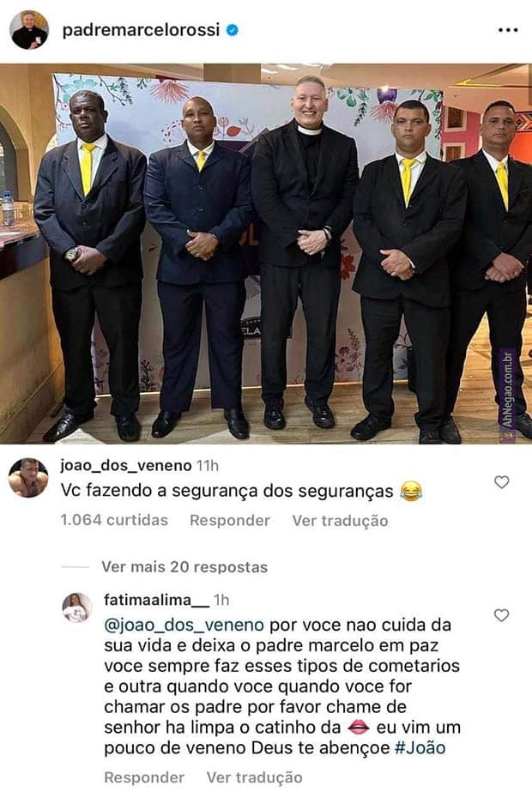The width and height of the screenshot is (532, 792).
Task: Open the three-dot post options menu
Action: tap(508, 30)
